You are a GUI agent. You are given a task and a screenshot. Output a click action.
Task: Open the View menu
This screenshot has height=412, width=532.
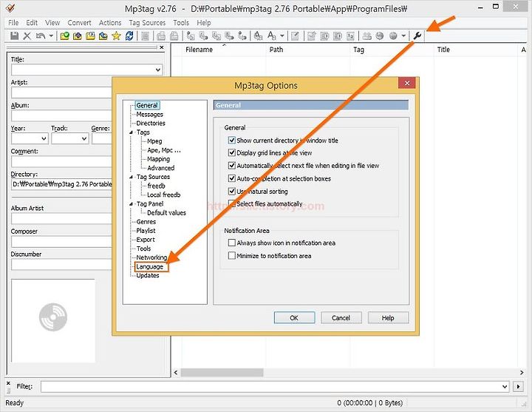coord(52,23)
